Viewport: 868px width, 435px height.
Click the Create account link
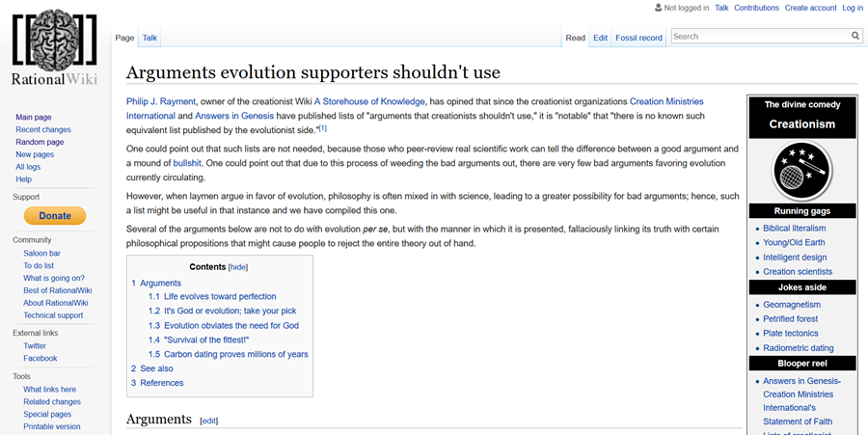coord(810,8)
